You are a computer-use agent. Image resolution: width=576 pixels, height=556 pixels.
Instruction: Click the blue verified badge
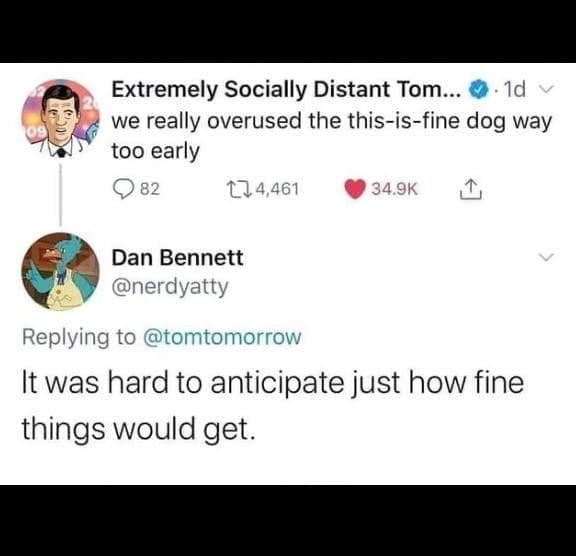coord(478,90)
